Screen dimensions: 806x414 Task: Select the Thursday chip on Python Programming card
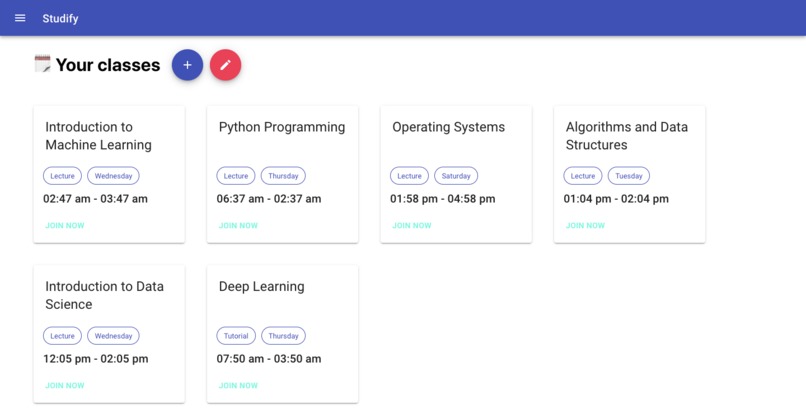pos(283,176)
